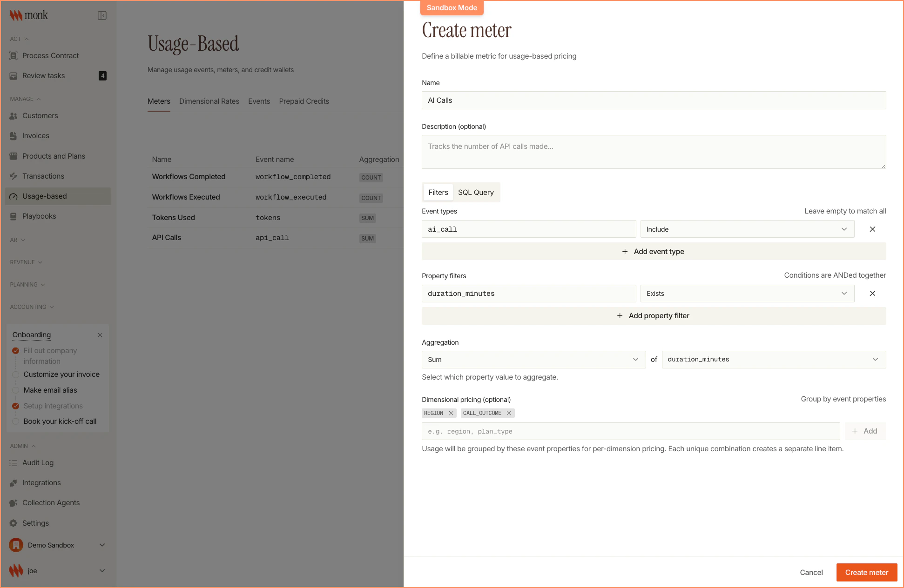The width and height of the screenshot is (904, 588).
Task: Check off the Customize your invoice onboarding step
Action: click(x=15, y=374)
